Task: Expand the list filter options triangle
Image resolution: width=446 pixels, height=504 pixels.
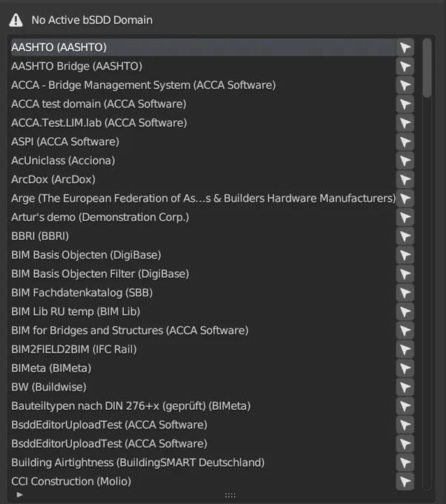Action: [x=19, y=494]
